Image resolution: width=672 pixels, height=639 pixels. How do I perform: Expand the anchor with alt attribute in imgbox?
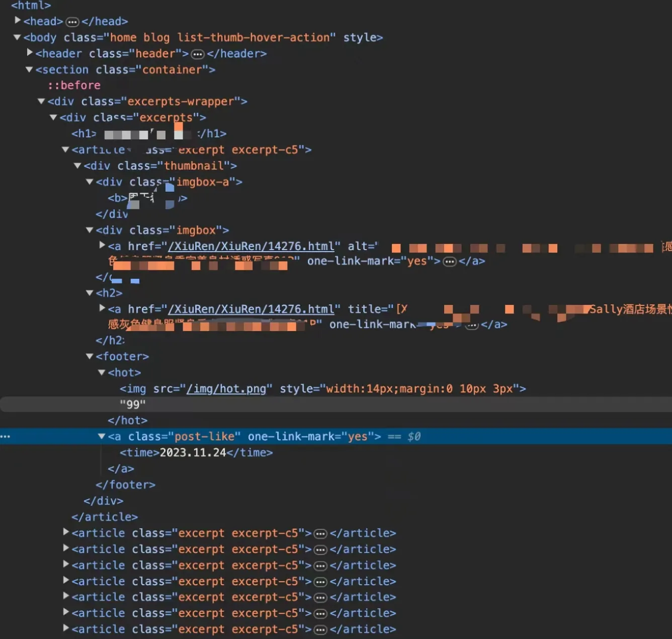pos(102,245)
